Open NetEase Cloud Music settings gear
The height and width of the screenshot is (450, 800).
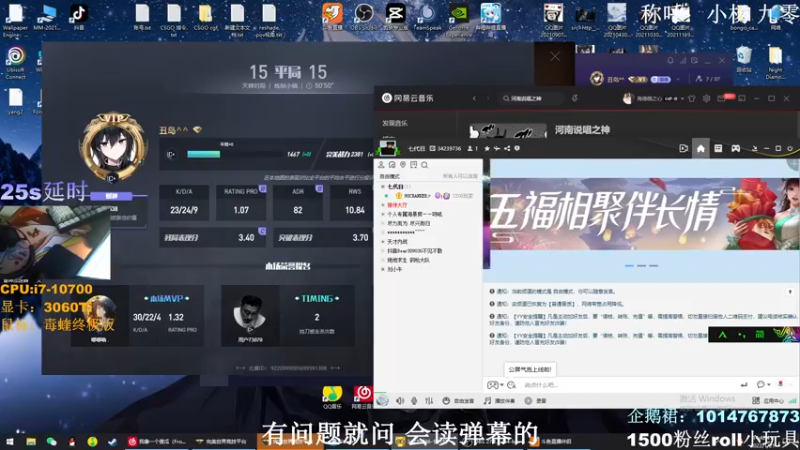[x=707, y=98]
